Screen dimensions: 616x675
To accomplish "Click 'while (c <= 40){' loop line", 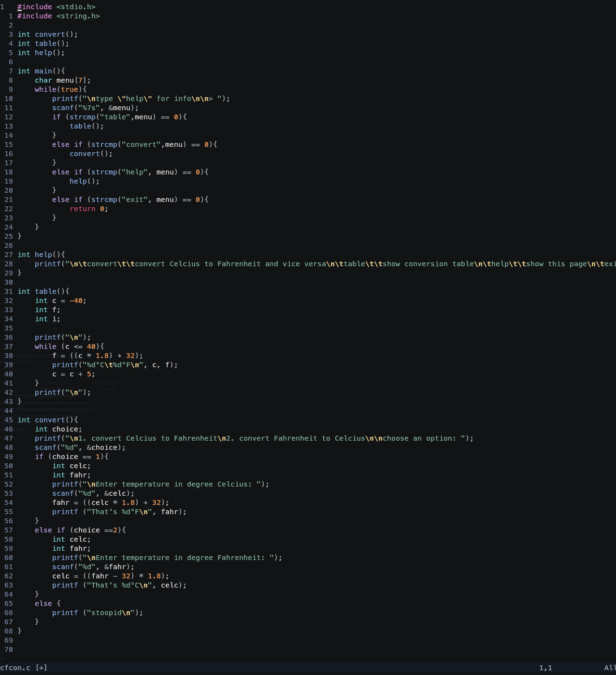I will pos(70,346).
